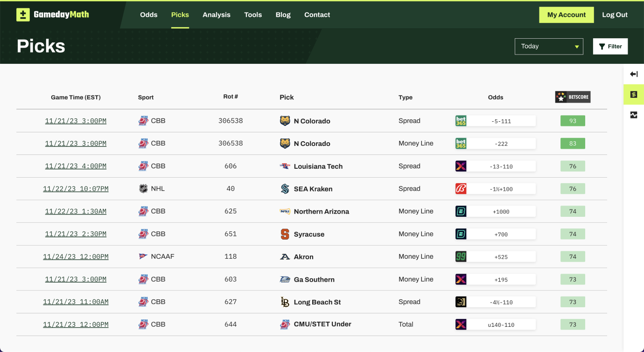Screen dimensions: 644x352
Task: Click the Filter button
Action: (x=610, y=46)
